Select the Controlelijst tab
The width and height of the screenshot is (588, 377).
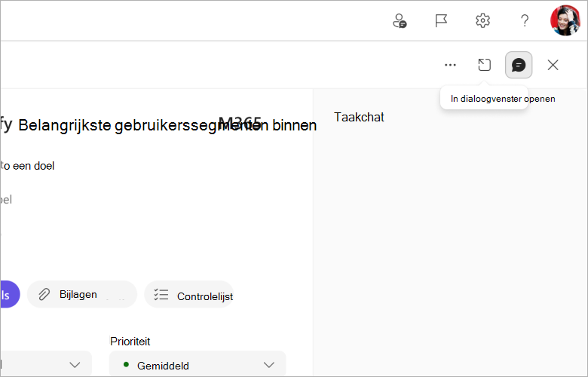coord(189,295)
